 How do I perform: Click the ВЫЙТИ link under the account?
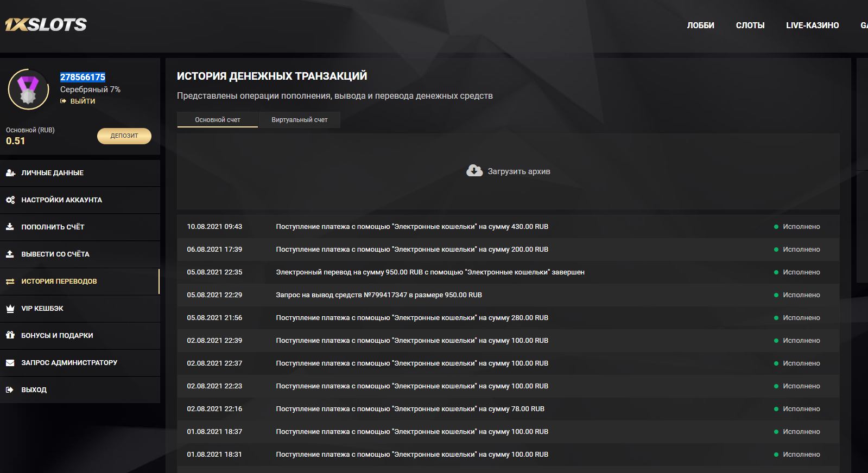coord(83,101)
